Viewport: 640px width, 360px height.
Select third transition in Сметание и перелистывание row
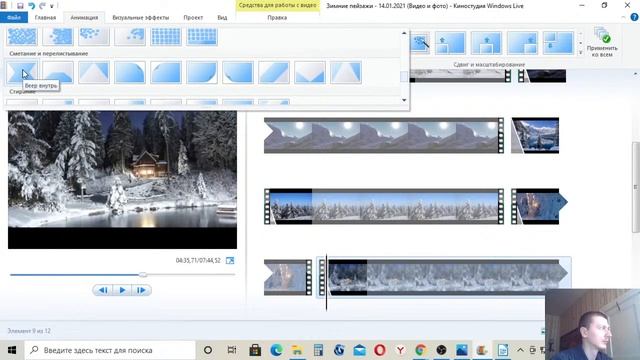94,72
